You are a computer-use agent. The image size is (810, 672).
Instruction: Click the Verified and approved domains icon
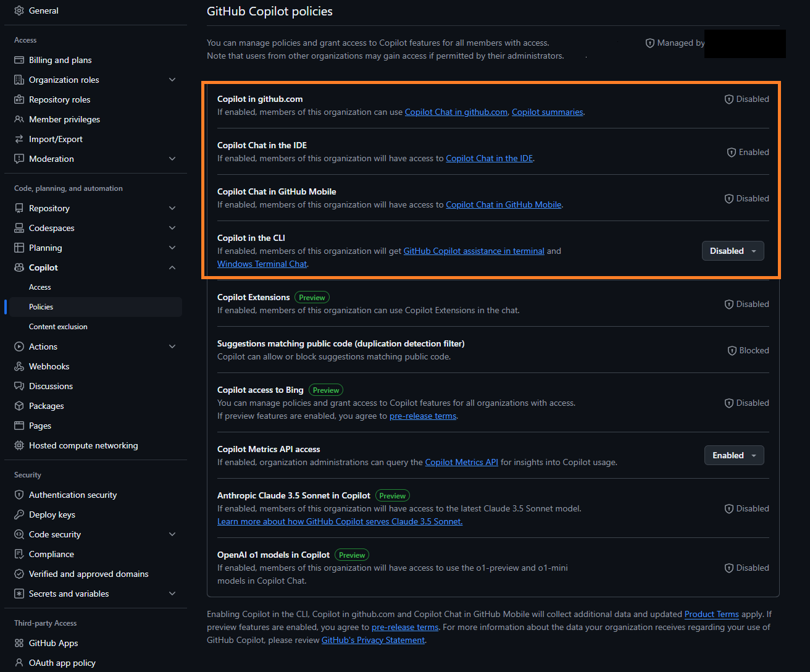coord(19,574)
